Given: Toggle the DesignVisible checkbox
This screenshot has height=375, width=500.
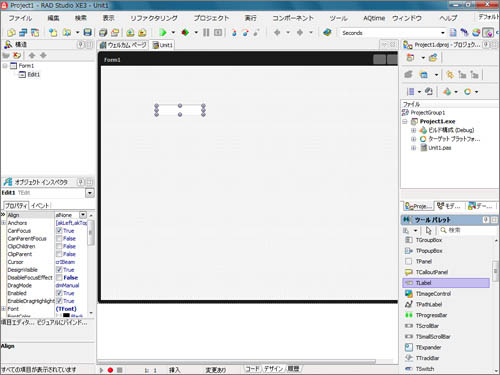Looking at the screenshot, I should coord(59,270).
